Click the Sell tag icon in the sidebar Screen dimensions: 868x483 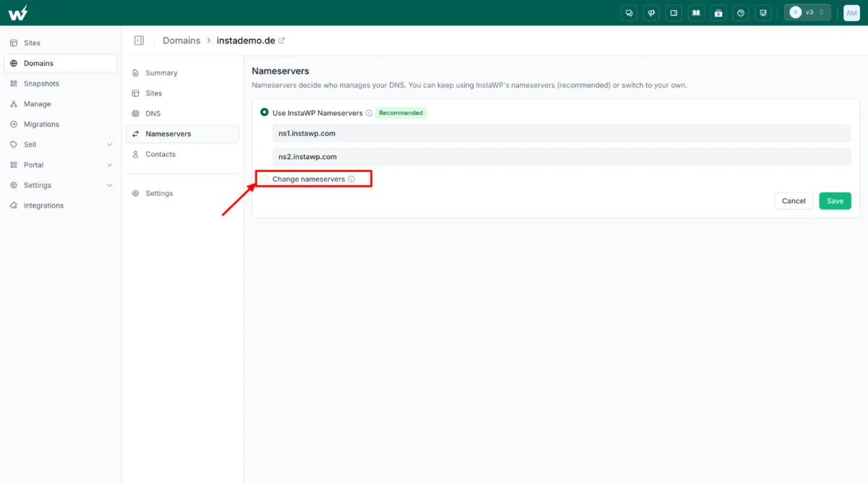(x=14, y=145)
